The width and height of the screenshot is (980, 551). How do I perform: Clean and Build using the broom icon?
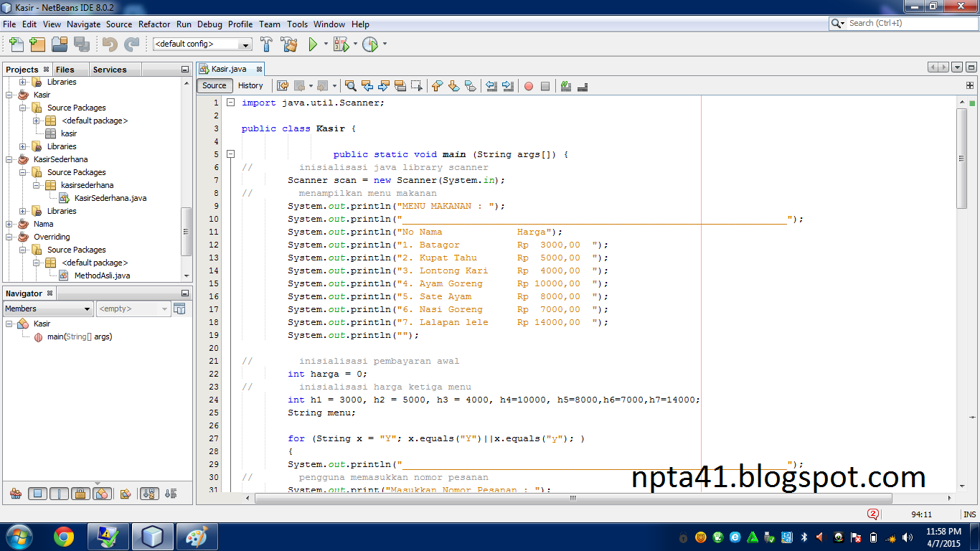[x=289, y=44]
